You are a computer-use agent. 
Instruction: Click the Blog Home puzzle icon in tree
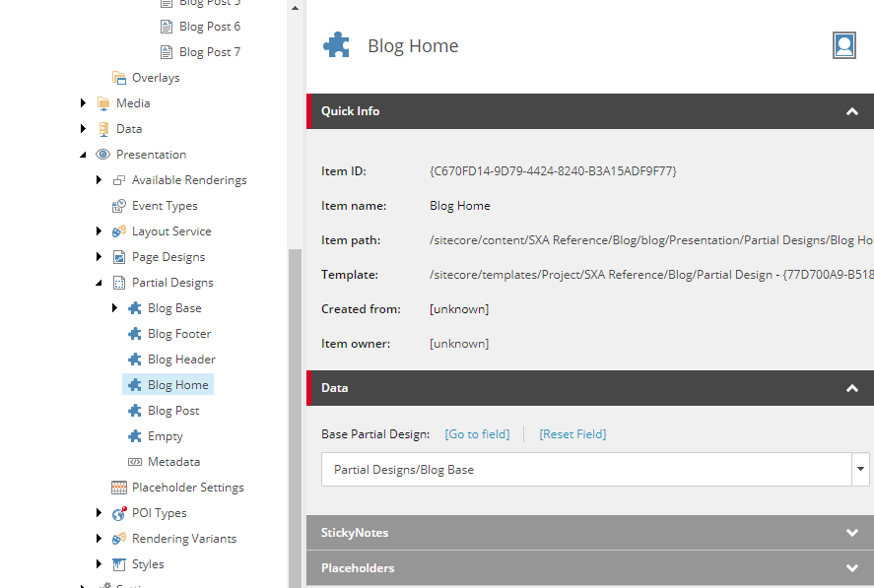tap(134, 385)
